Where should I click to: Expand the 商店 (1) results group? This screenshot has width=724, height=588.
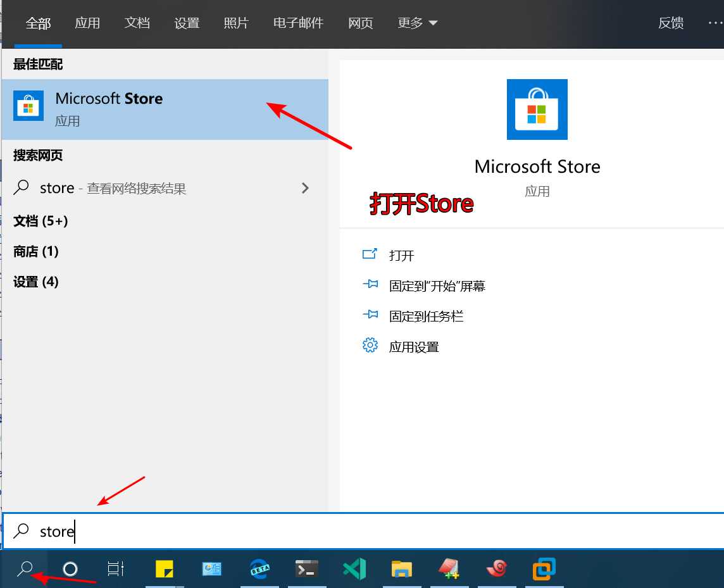(x=36, y=252)
